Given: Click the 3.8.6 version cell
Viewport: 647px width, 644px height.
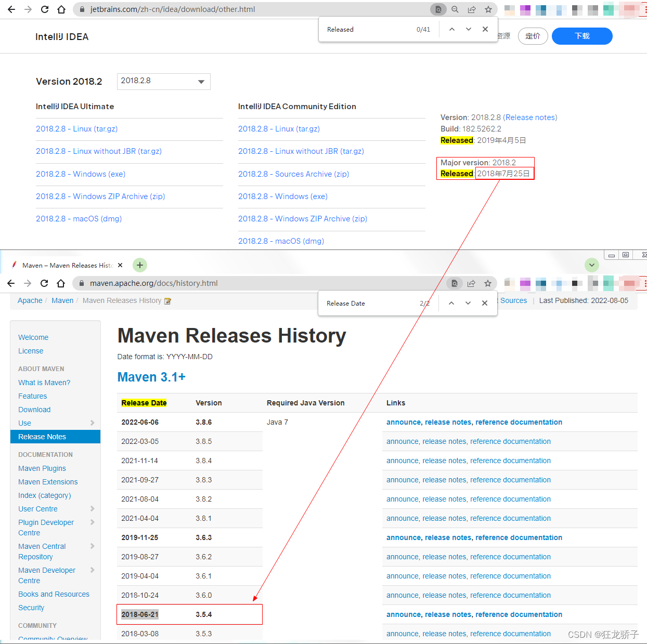Looking at the screenshot, I should coord(204,422).
